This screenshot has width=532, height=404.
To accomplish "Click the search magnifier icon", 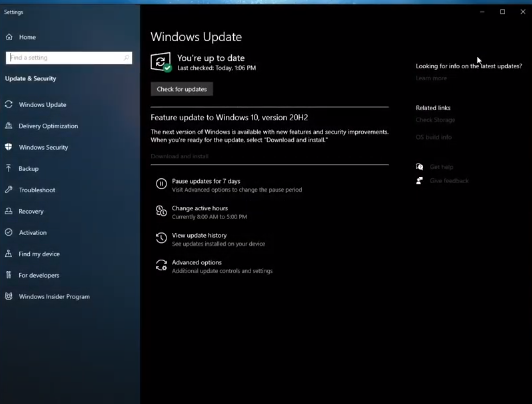I will 127,58.
